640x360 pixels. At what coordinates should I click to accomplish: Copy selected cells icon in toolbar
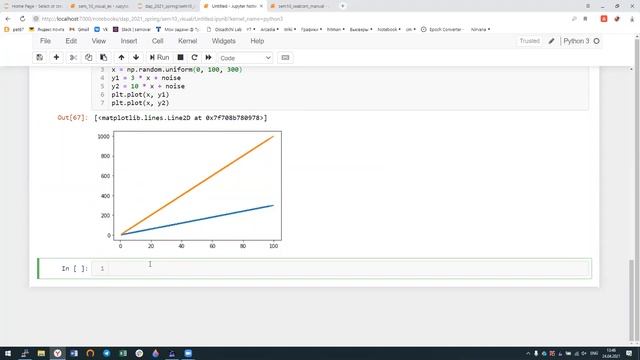tap(89, 58)
